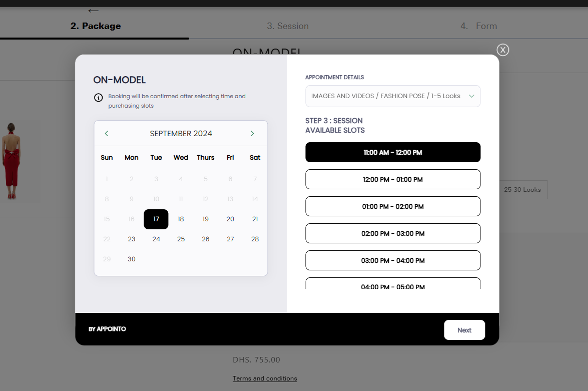The image size is (588, 391).
Task: Open the appointment details dropdown
Action: coord(393,96)
